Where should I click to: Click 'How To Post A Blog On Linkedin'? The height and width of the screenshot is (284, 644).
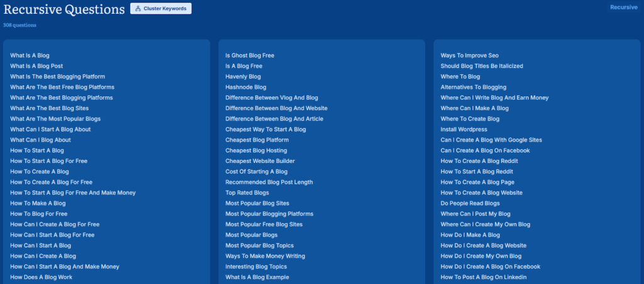(x=483, y=277)
